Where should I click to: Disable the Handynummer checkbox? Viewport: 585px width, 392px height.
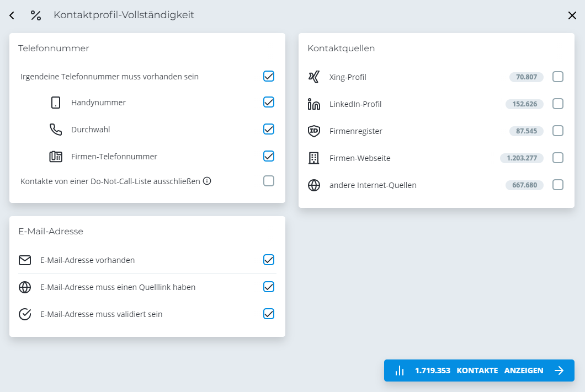[269, 102]
